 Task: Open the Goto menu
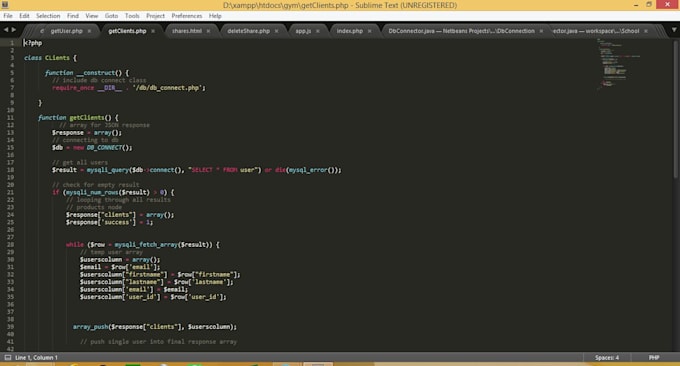(x=111, y=16)
